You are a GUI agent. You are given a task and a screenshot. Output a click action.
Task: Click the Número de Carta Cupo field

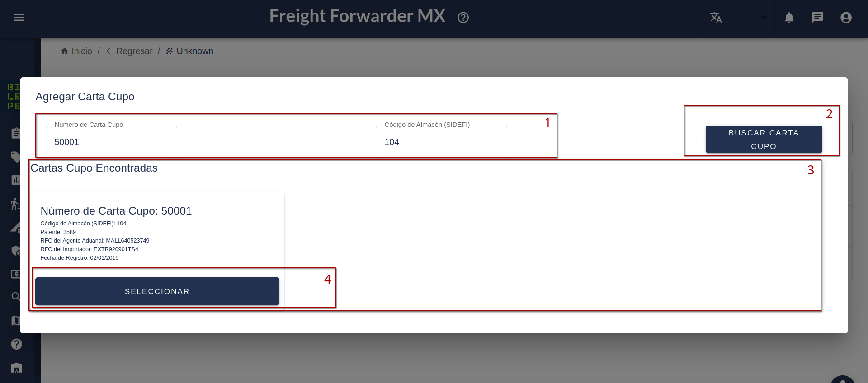(x=111, y=142)
